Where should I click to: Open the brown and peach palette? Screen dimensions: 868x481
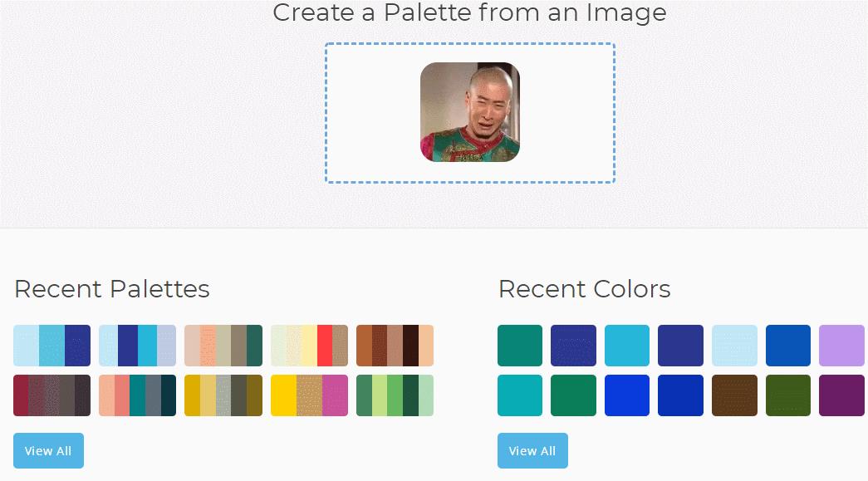395,346
